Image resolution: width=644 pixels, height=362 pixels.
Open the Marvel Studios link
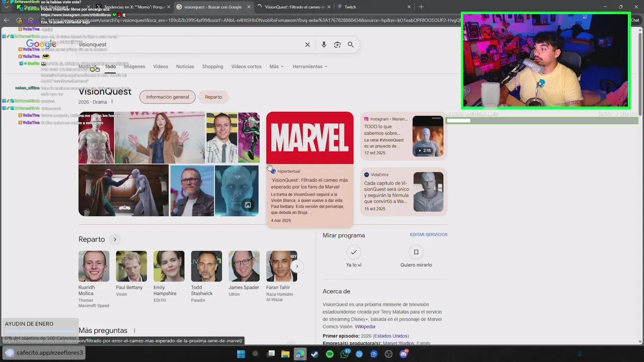click(397, 343)
